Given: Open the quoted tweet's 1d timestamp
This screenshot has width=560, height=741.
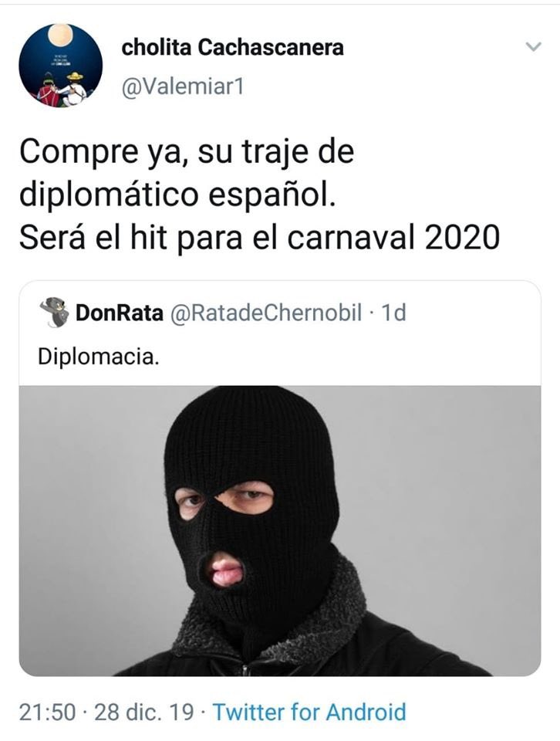Looking at the screenshot, I should (393, 313).
